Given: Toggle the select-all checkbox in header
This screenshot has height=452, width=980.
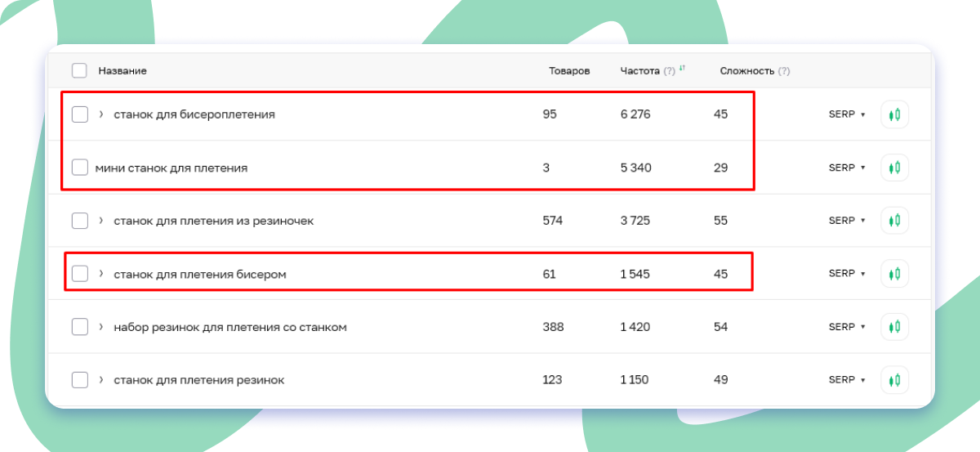Looking at the screenshot, I should [79, 71].
